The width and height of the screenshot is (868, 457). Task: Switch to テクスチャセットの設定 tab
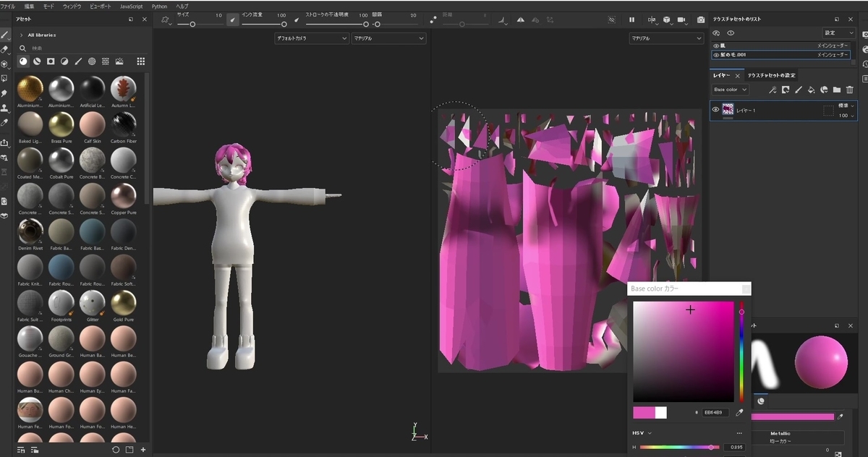771,75
